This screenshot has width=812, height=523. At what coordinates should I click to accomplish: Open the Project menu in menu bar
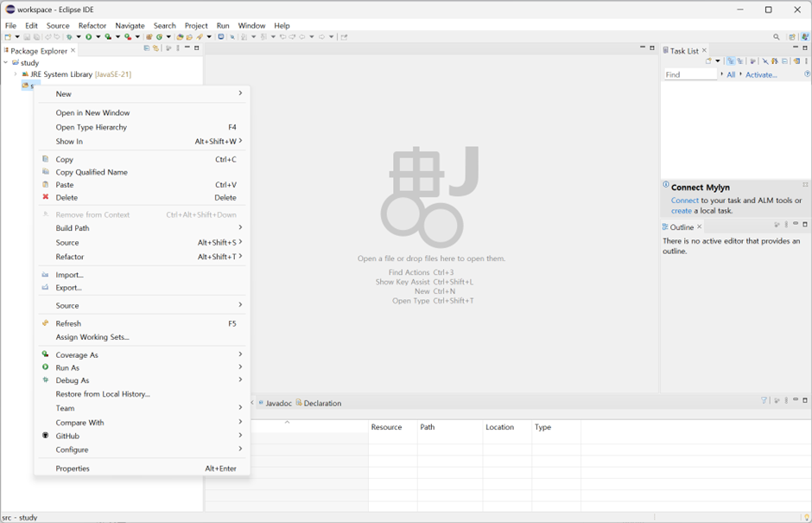196,25
